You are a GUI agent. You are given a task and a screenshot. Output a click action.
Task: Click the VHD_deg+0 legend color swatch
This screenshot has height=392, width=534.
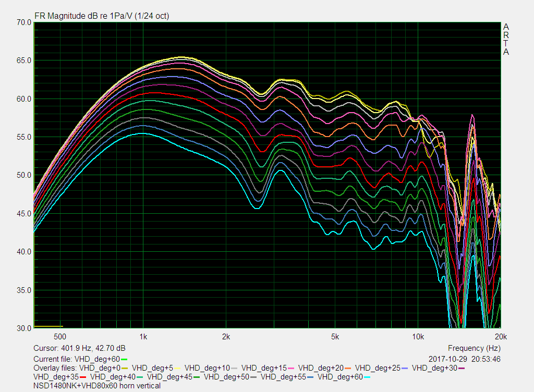coord(124,369)
